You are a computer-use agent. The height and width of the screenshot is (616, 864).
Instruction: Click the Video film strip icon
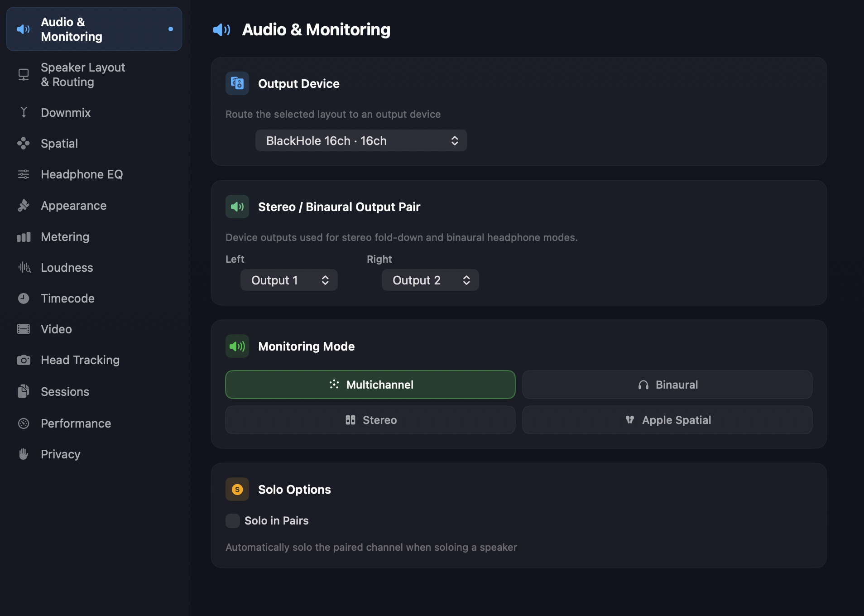(x=24, y=329)
